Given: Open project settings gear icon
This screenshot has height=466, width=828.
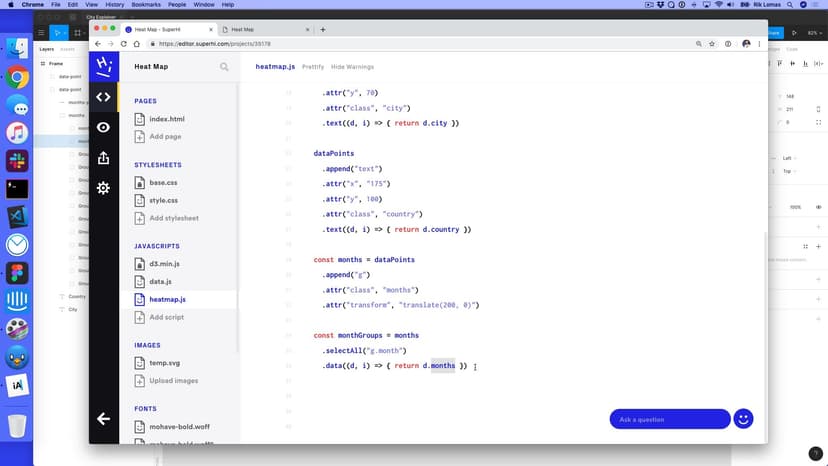Looking at the screenshot, I should pyautogui.click(x=103, y=188).
